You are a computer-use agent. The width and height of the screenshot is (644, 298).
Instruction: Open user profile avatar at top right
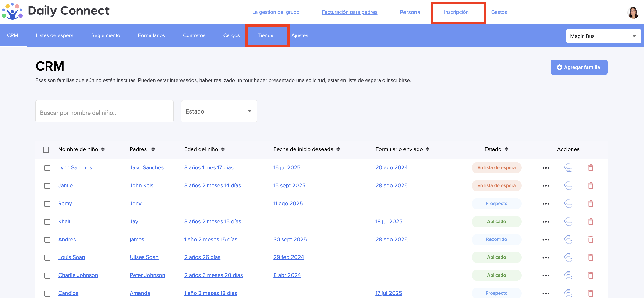tap(633, 12)
